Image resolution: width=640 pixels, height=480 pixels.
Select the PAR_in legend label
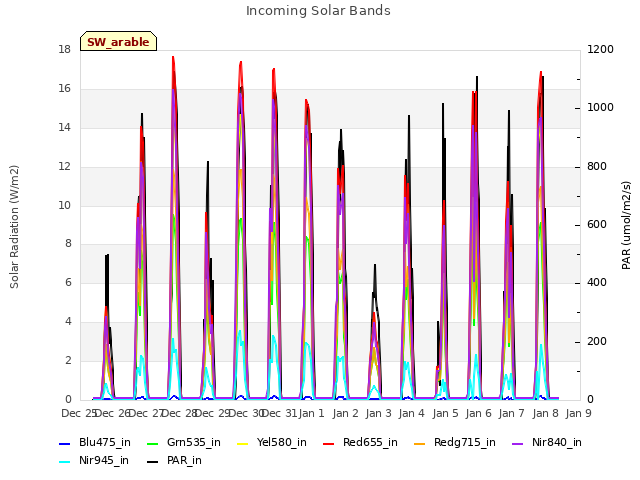(184, 460)
